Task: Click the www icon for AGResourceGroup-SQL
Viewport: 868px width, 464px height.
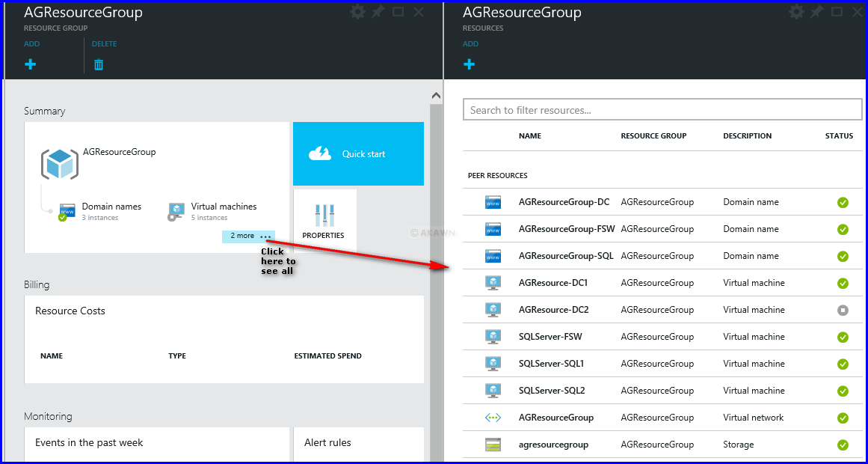Action: coord(493,256)
